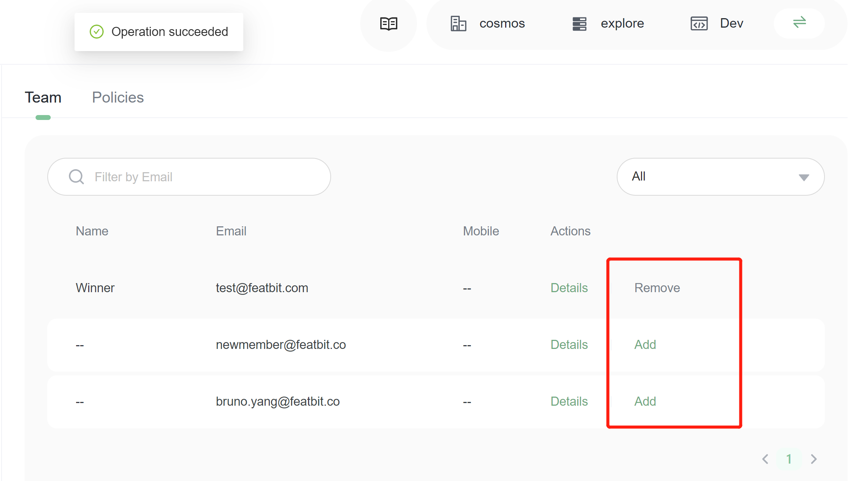Open Details for bruno.yang@featbit.co

(x=569, y=402)
